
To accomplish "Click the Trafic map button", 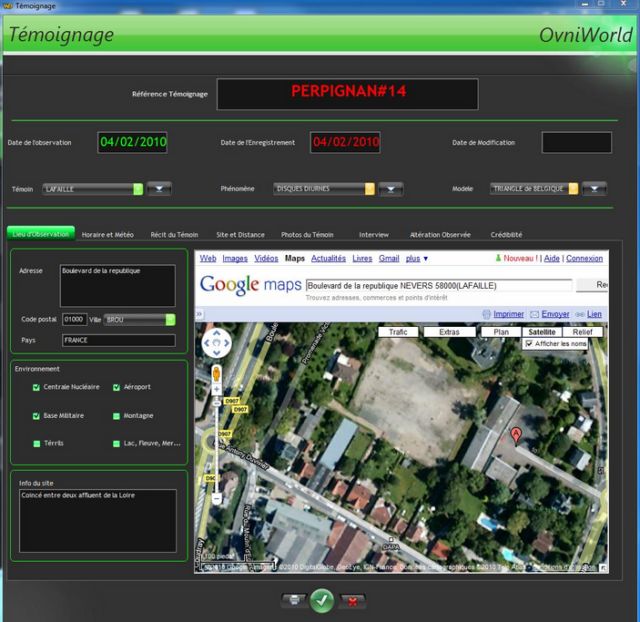I will click(x=398, y=332).
